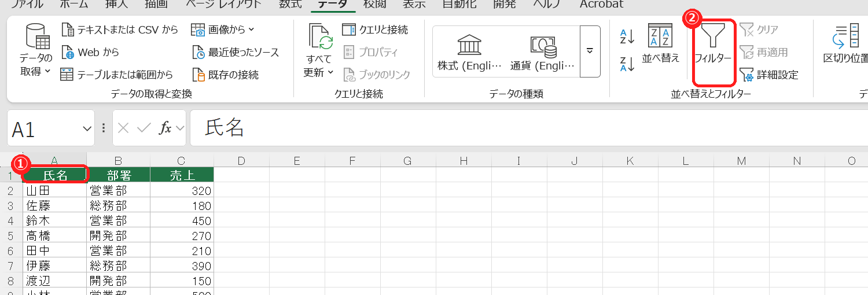Click the formula bar enter checkmark

coord(144,128)
